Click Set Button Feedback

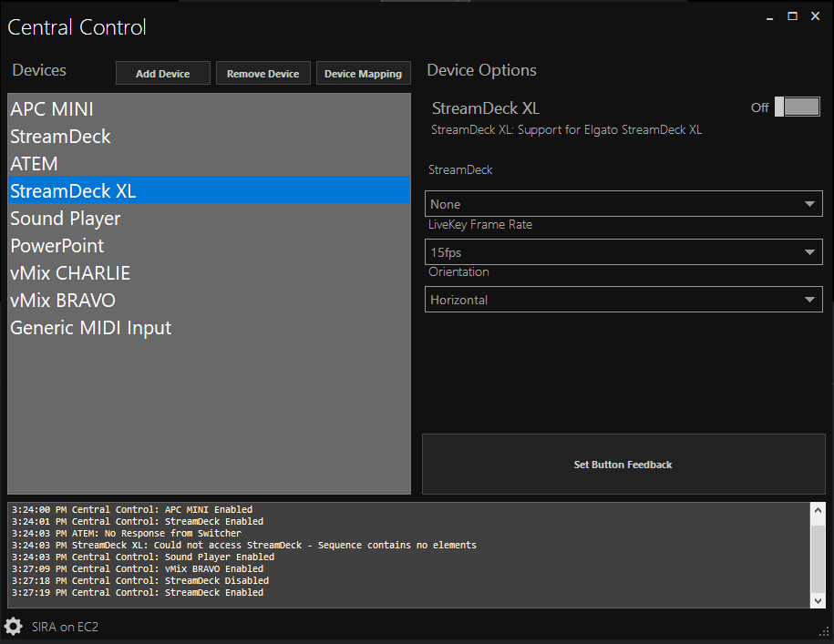click(623, 465)
